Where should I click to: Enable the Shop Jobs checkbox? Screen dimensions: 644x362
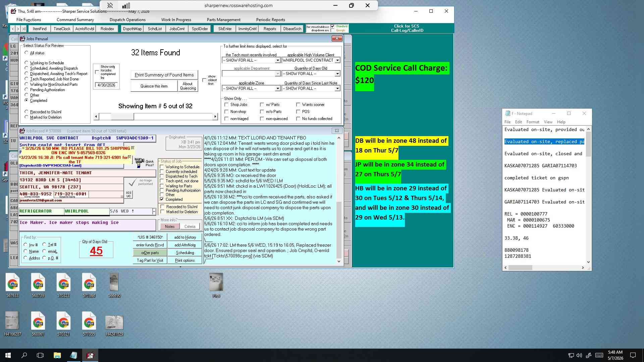point(227,105)
